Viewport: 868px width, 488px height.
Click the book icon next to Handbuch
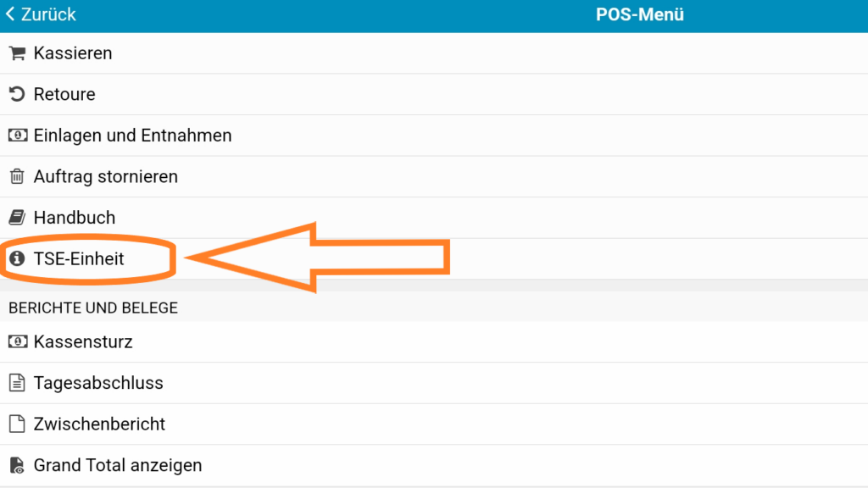pyautogui.click(x=17, y=218)
